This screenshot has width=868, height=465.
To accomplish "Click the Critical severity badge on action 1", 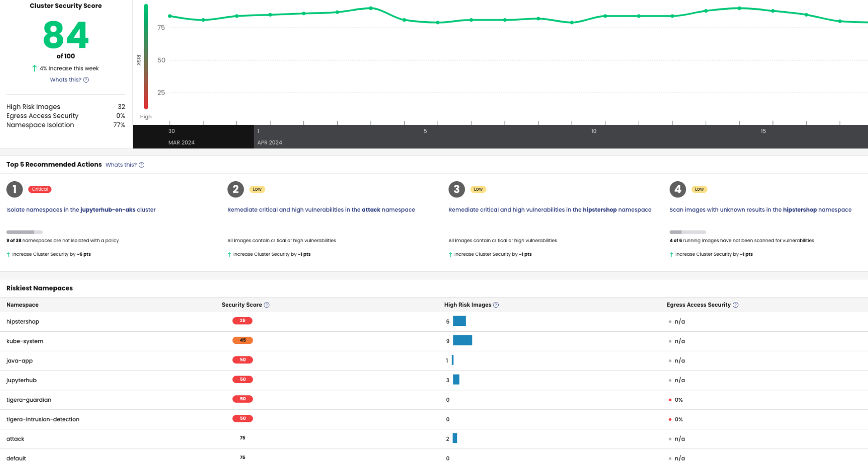I will tap(39, 189).
